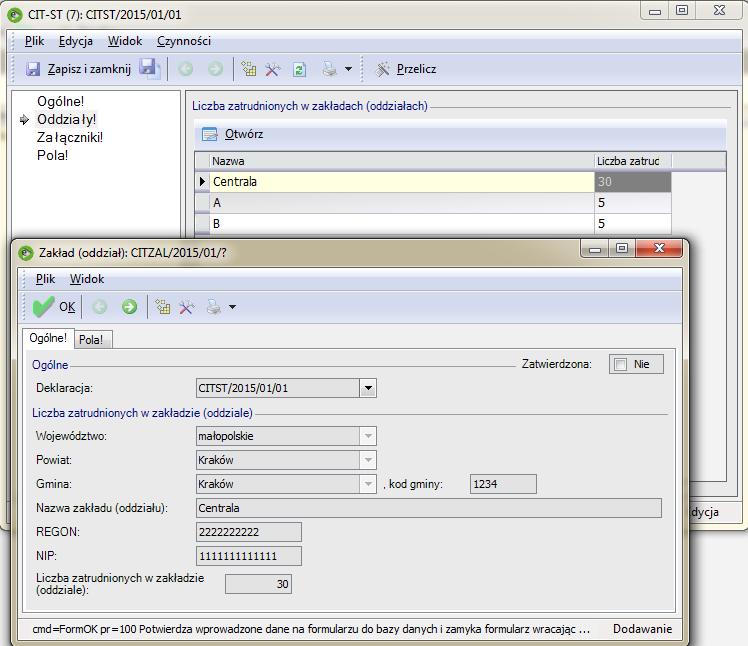Click the highlighted cell showing 30
748x646 pixels.
coord(633,182)
